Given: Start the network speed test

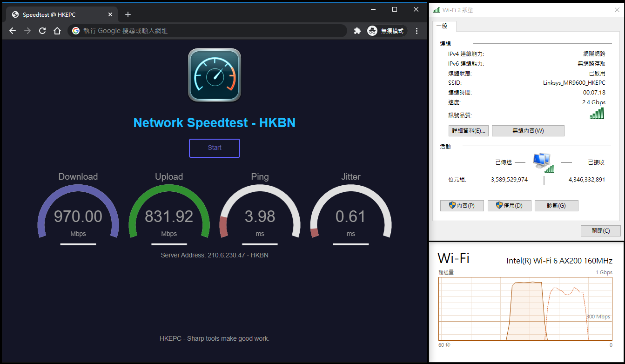Looking at the screenshot, I should [x=215, y=148].
